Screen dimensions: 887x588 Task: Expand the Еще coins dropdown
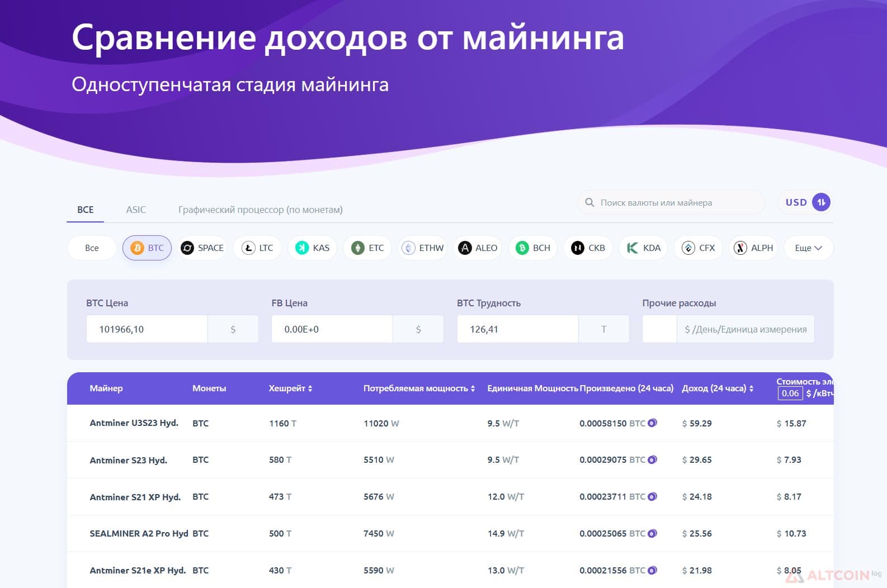point(808,248)
